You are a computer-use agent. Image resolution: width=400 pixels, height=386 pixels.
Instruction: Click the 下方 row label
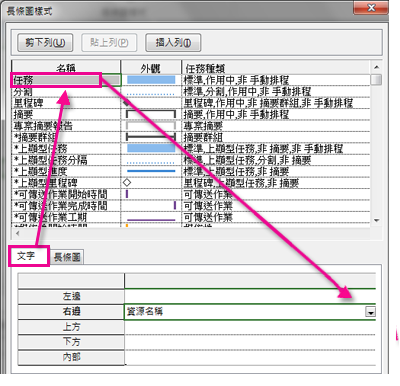pos(71,342)
